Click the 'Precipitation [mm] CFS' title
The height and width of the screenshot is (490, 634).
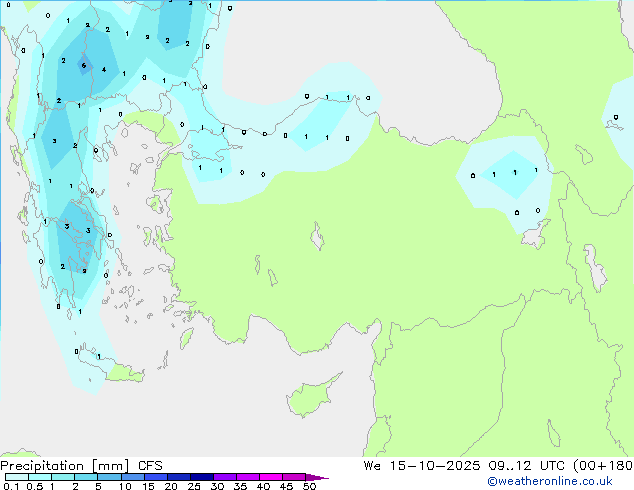(x=81, y=466)
